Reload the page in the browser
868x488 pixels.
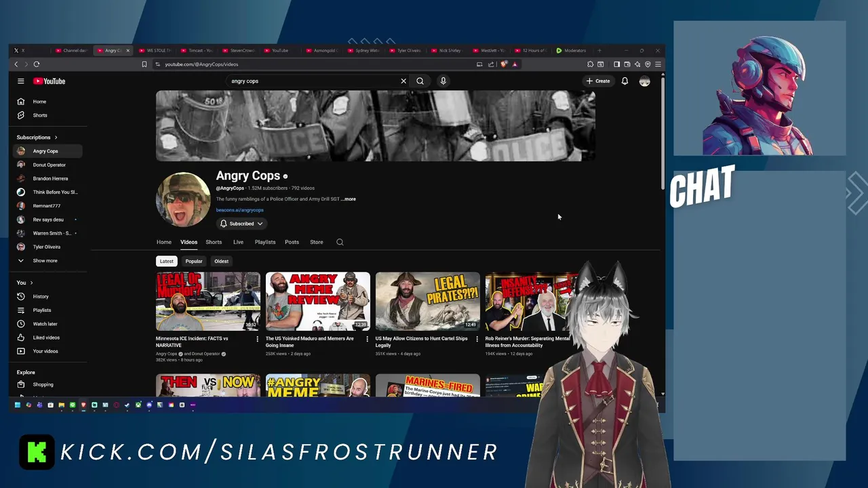pos(37,64)
